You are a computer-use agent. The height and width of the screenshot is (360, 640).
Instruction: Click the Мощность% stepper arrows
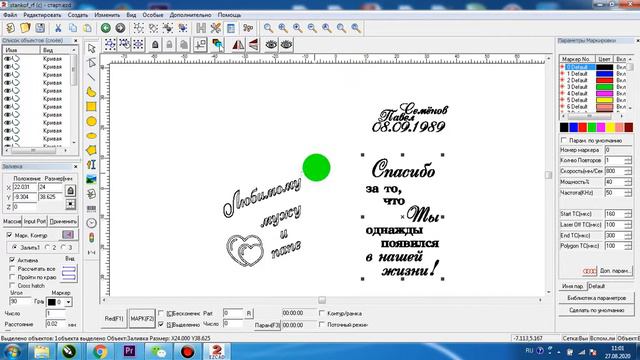(x=628, y=182)
